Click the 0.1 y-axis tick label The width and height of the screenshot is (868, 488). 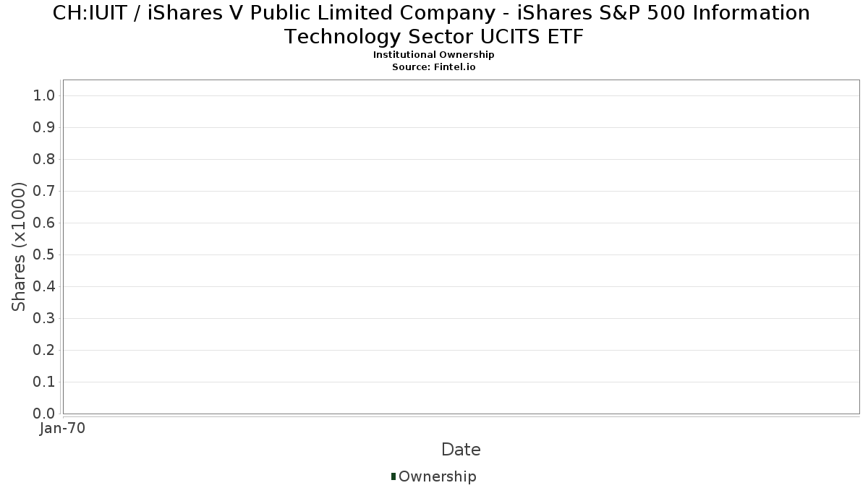point(44,382)
